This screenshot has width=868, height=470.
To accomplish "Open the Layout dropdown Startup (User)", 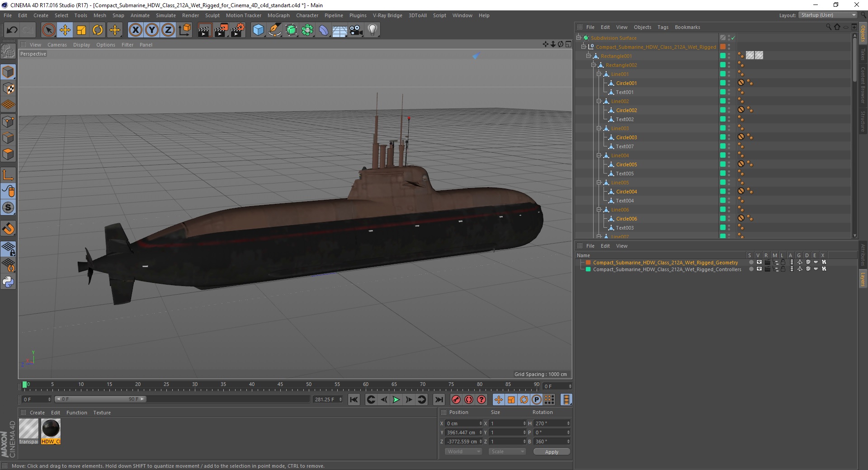I will pyautogui.click(x=828, y=15).
